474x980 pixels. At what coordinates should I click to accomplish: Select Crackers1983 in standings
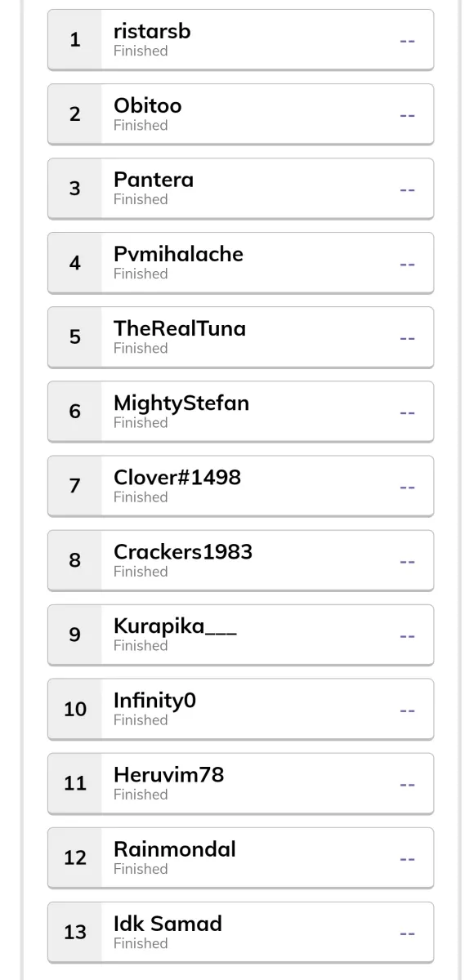(x=240, y=560)
